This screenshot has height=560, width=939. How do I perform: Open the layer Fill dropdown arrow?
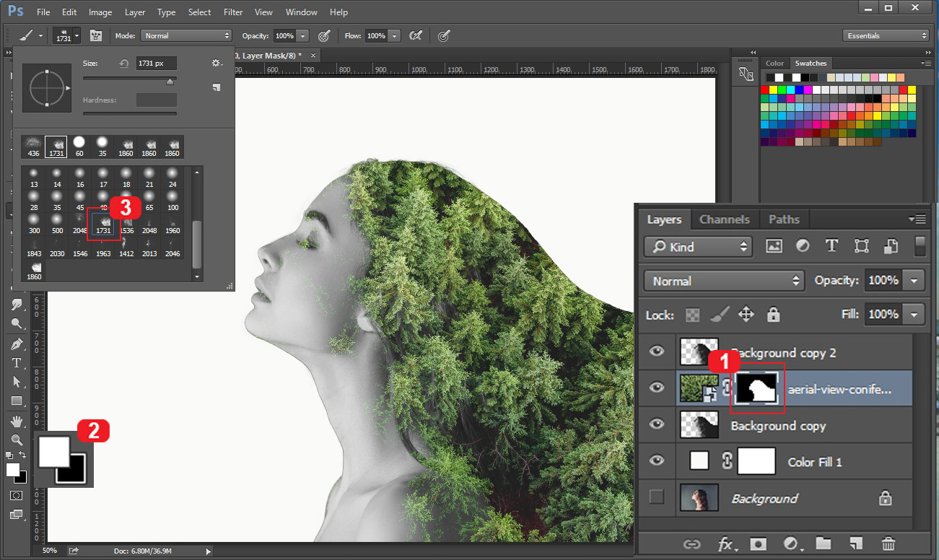(x=914, y=315)
